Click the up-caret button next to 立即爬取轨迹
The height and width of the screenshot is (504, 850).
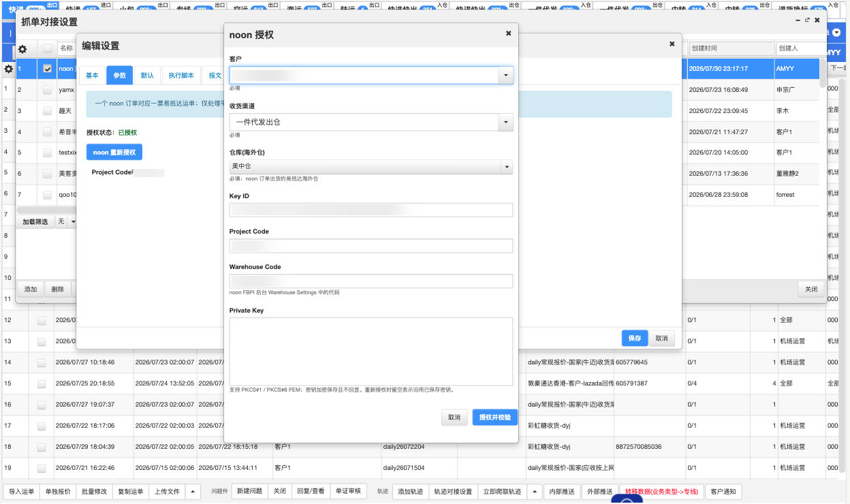[534, 492]
